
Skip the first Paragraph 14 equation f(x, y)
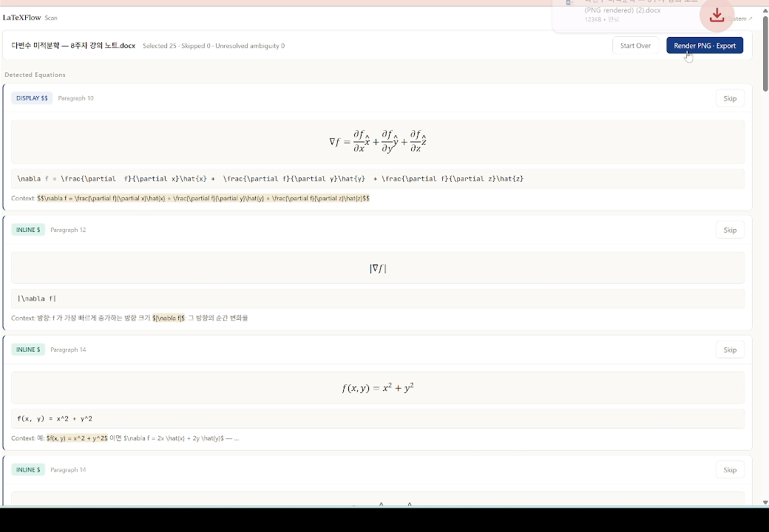click(730, 349)
